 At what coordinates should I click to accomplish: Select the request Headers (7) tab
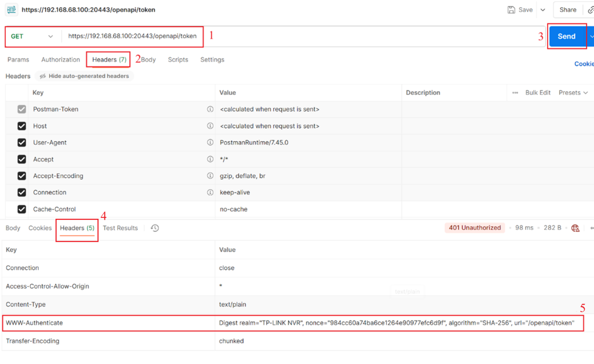click(x=109, y=60)
